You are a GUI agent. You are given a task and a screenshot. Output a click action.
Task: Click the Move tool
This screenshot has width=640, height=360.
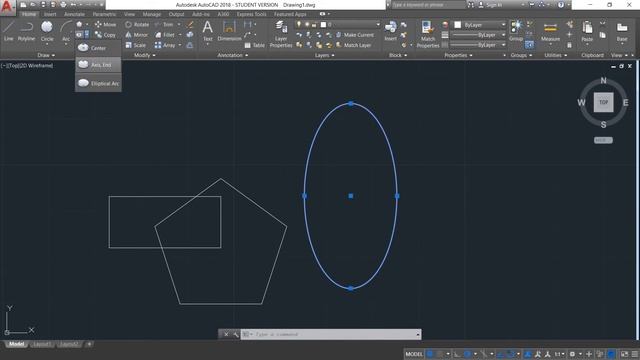coord(105,24)
